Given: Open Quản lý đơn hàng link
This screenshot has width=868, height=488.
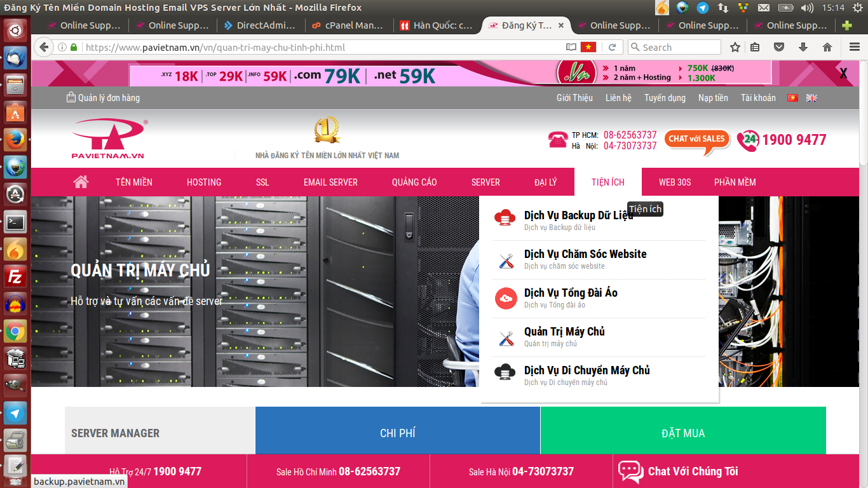Looking at the screenshot, I should pyautogui.click(x=103, y=98).
